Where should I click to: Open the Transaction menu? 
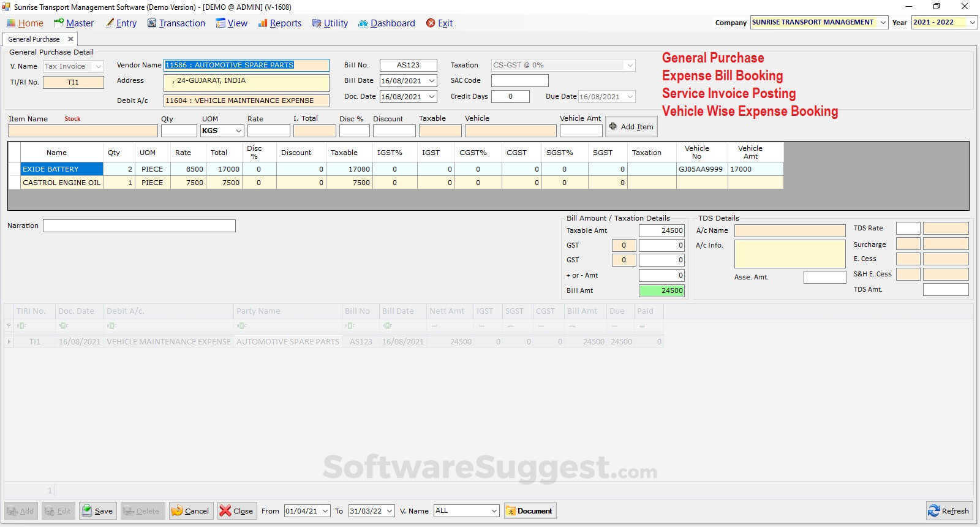tap(176, 23)
